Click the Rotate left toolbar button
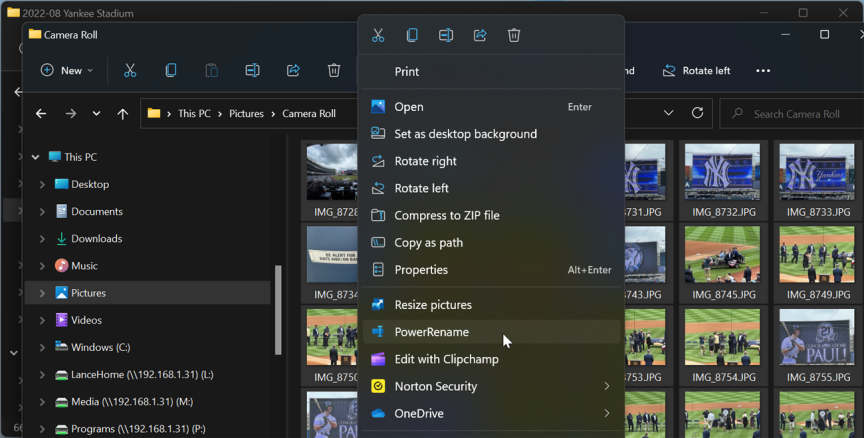 696,71
